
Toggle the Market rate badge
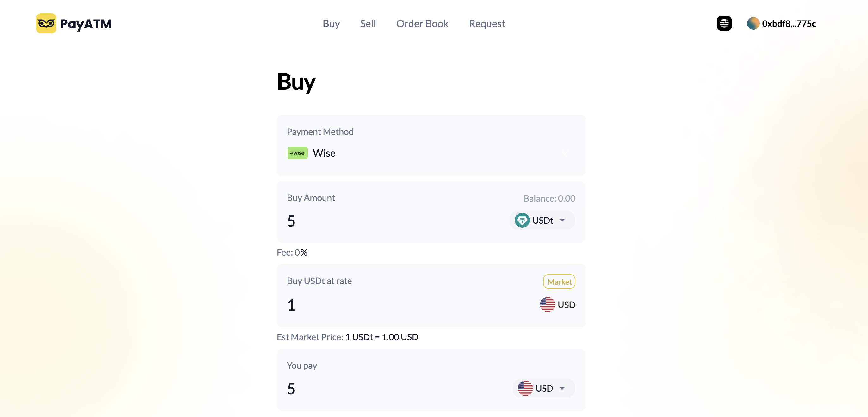pos(559,282)
